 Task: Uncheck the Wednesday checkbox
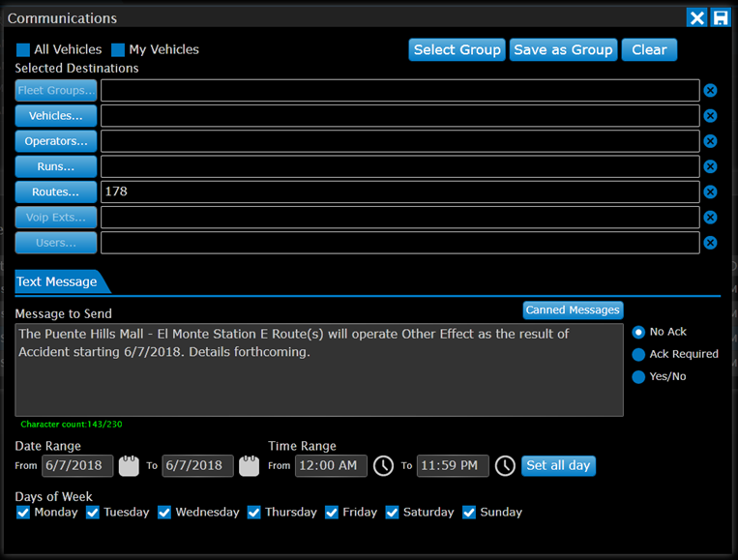click(164, 512)
